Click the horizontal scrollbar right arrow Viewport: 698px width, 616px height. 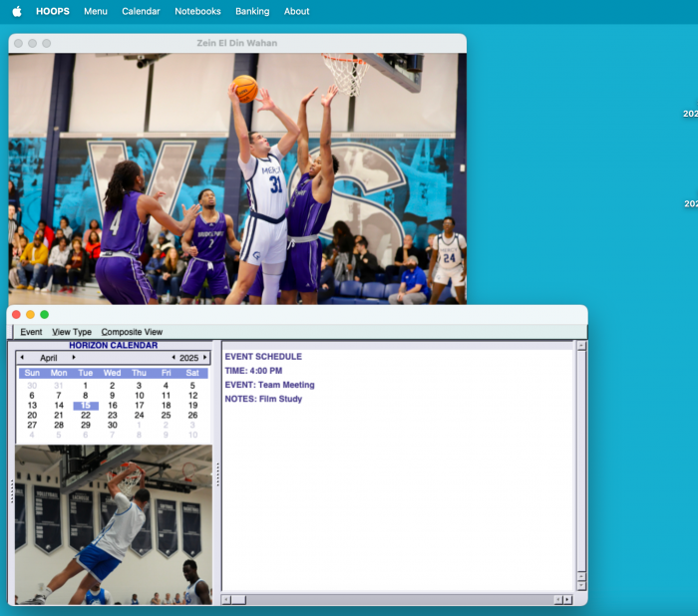click(x=567, y=599)
